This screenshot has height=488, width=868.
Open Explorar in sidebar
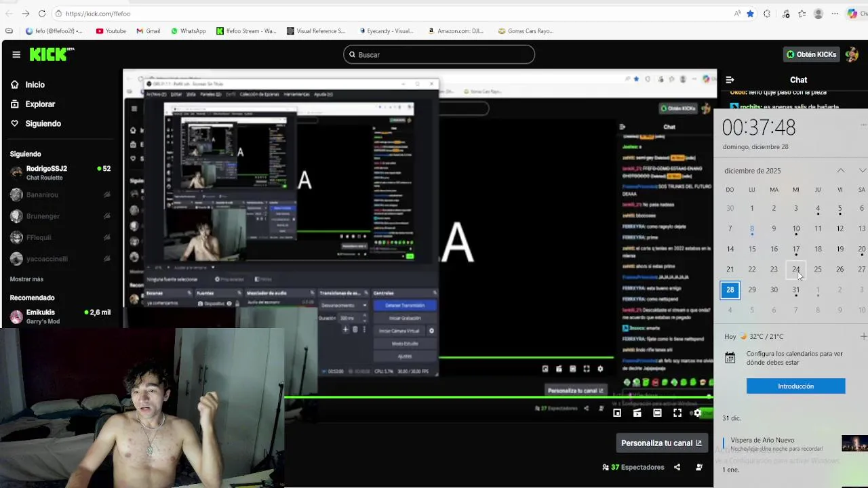click(33, 104)
